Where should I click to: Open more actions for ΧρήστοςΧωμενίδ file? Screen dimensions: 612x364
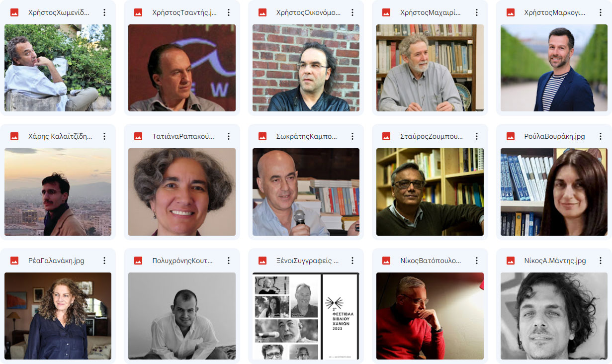(104, 12)
